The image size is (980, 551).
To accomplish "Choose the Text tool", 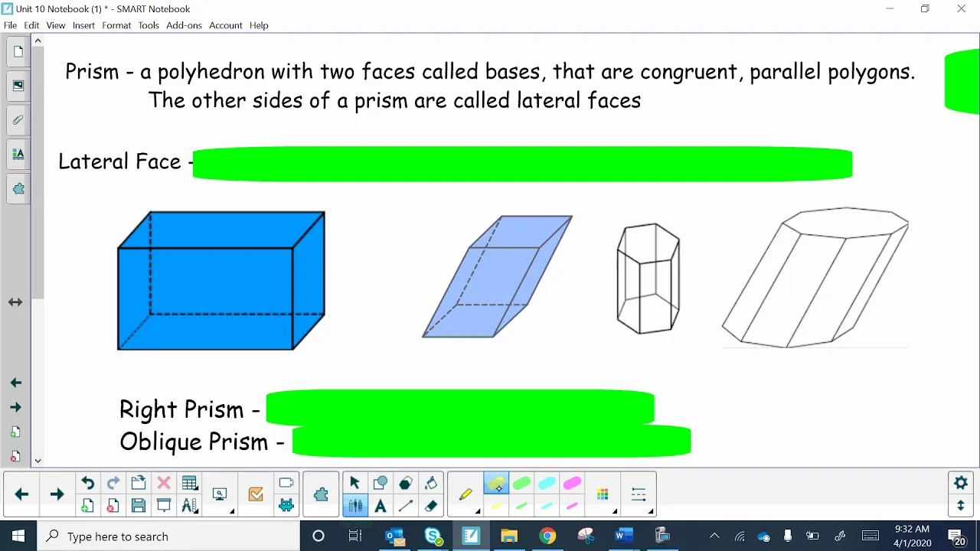I will [380, 506].
